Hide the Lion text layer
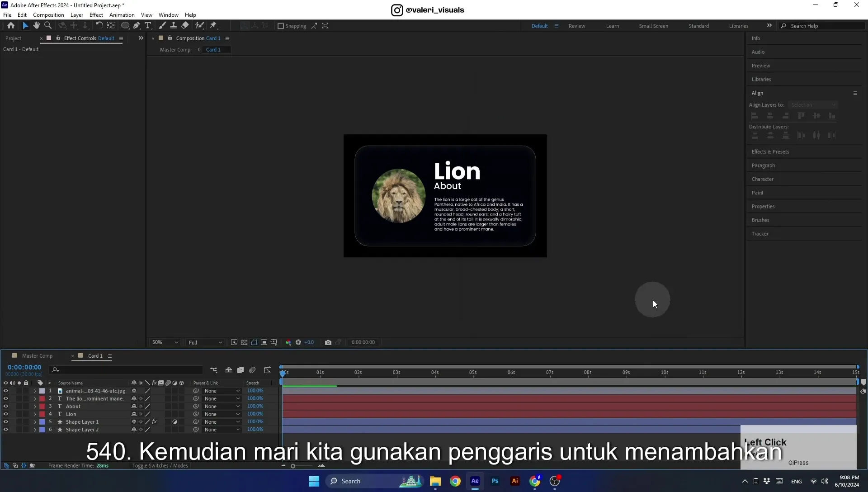868x492 pixels. coord(6,414)
